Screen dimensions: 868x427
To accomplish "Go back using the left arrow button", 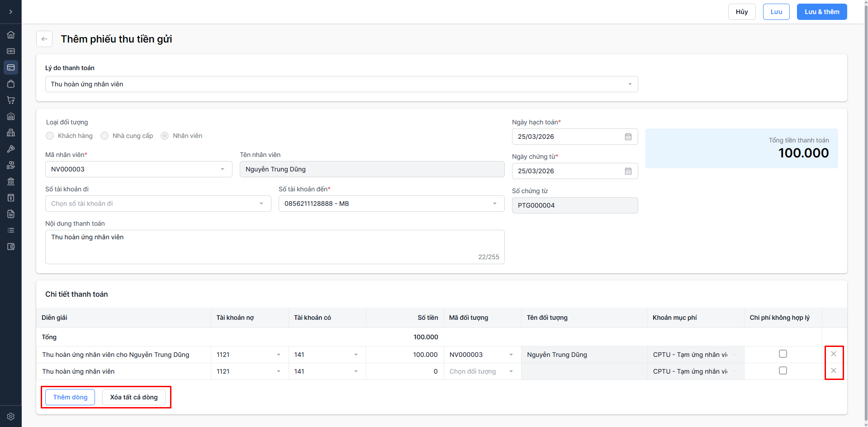I will click(x=44, y=39).
